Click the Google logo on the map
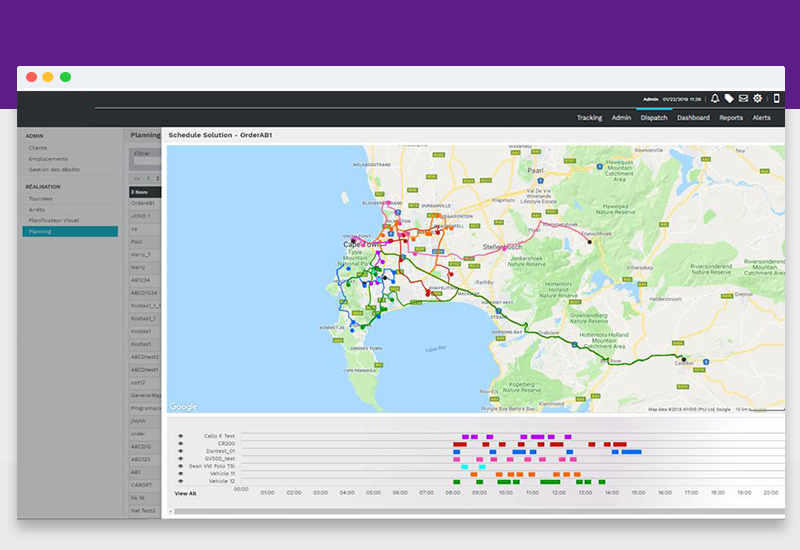 [183, 407]
